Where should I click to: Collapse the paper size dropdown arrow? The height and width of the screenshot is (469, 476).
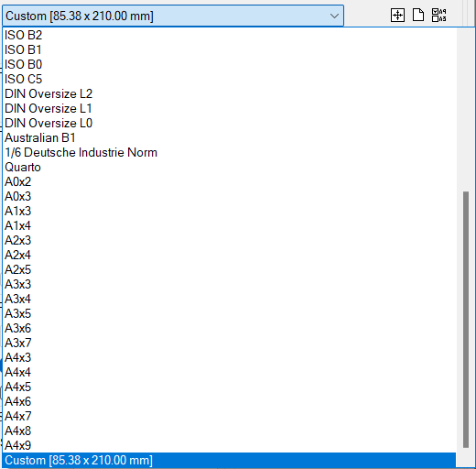click(x=334, y=16)
